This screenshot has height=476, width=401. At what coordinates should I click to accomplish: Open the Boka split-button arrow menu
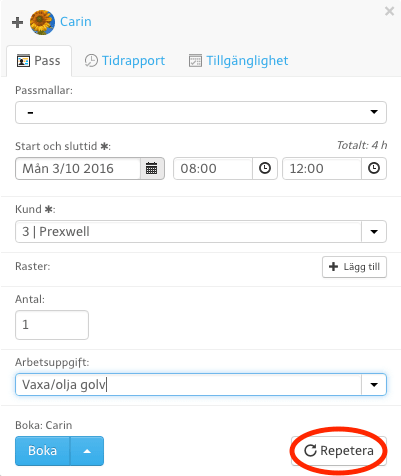[x=87, y=451]
